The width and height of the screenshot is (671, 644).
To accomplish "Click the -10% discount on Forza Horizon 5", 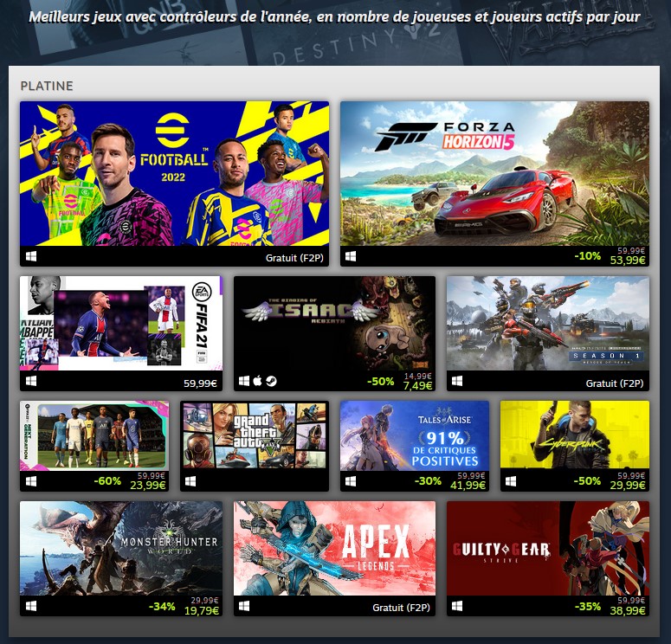I will [587, 256].
